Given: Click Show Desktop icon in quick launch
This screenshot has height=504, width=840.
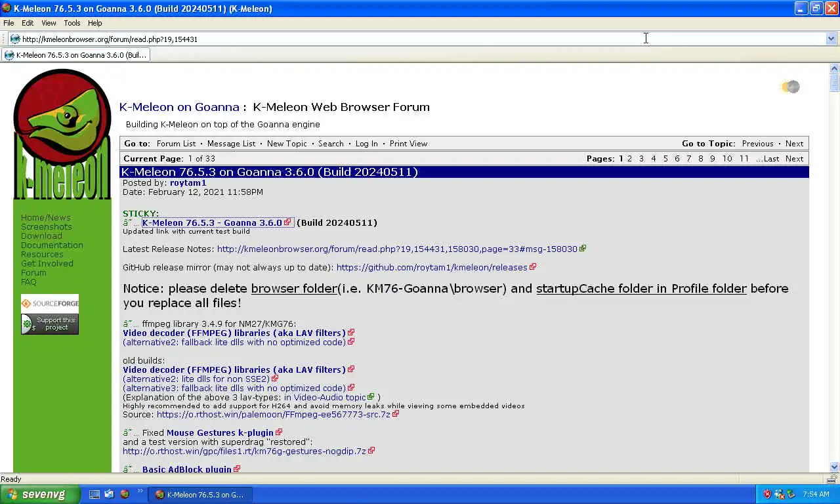Looking at the screenshot, I should pyautogui.click(x=94, y=494).
